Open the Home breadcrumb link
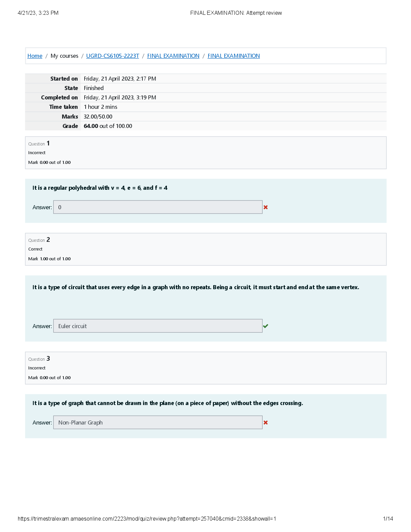Screen dimensions: 411x532 pyautogui.click(x=35, y=56)
